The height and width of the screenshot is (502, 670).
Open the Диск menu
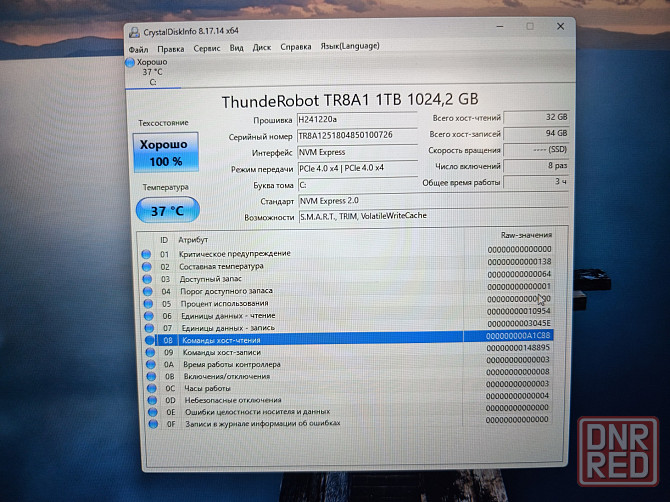pos(262,47)
